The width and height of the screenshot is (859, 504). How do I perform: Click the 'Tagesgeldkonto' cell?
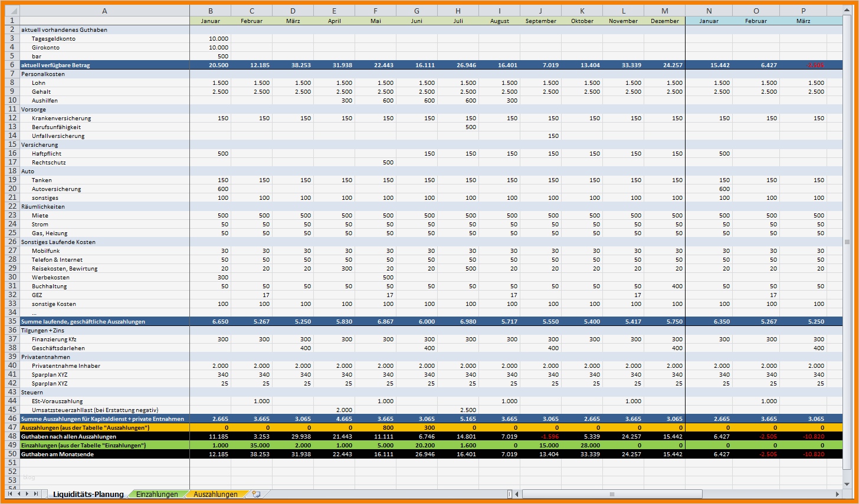pos(104,38)
